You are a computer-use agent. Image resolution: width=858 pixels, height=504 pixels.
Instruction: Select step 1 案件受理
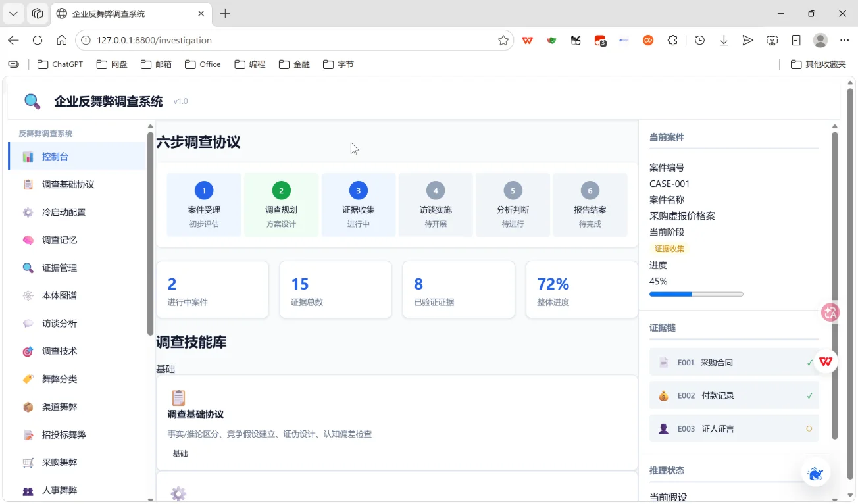tap(204, 205)
